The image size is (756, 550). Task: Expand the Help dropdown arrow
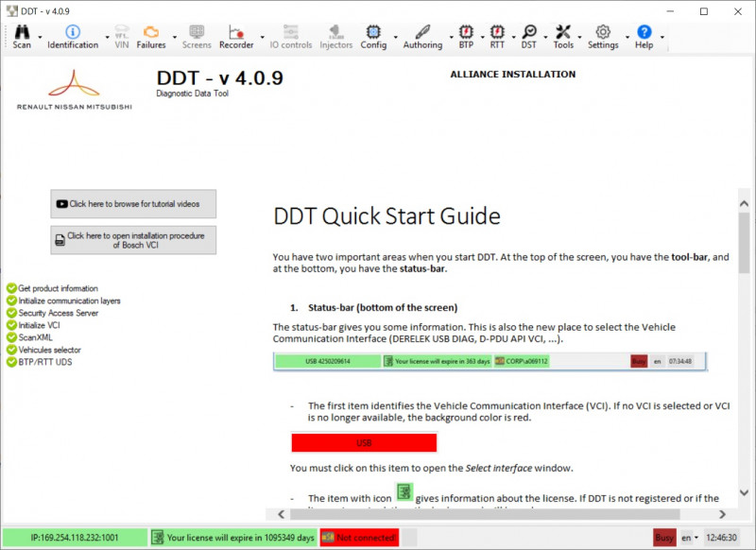662,37
